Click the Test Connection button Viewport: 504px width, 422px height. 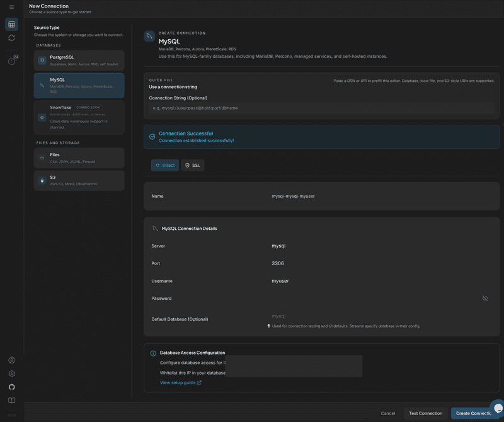426,413
